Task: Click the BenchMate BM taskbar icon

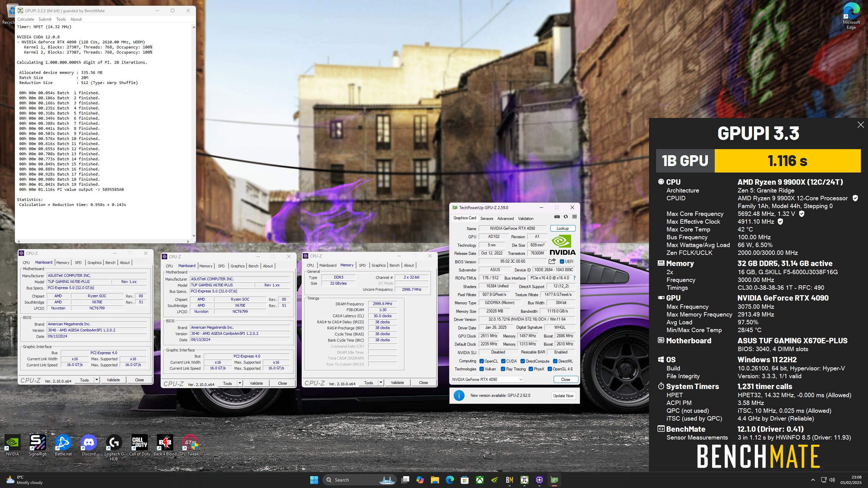Action: point(509,480)
